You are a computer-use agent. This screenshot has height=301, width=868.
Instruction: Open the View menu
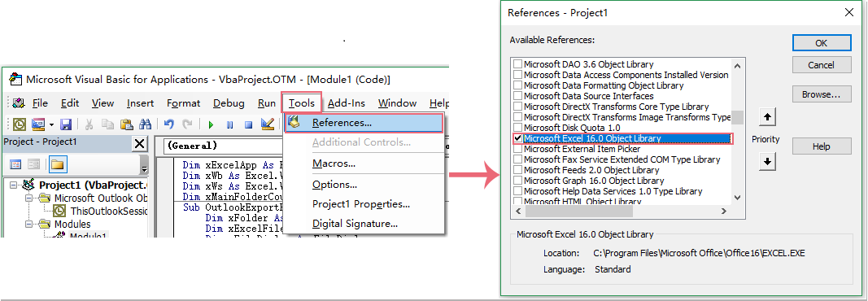(x=103, y=103)
